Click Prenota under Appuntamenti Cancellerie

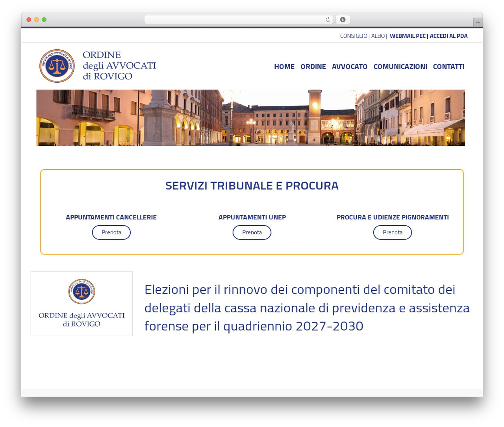111,232
